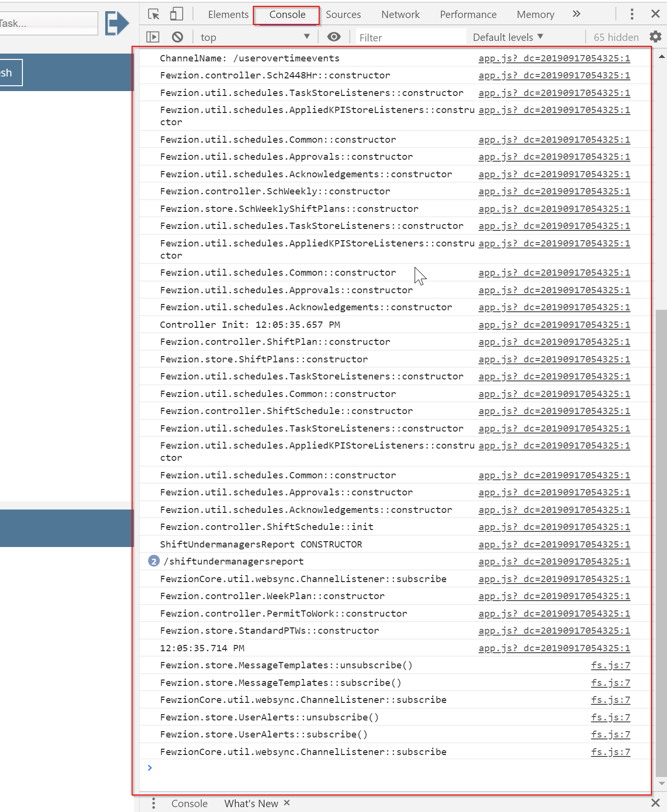This screenshot has height=812, width=667.
Task: Open source link for Fewzion.controller.ShiftPlan::constructor
Action: pyautogui.click(x=554, y=342)
